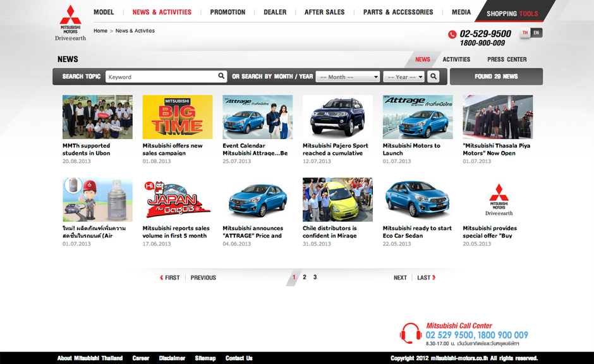
Task: Select page 2 in pagination
Action: pos(305,277)
